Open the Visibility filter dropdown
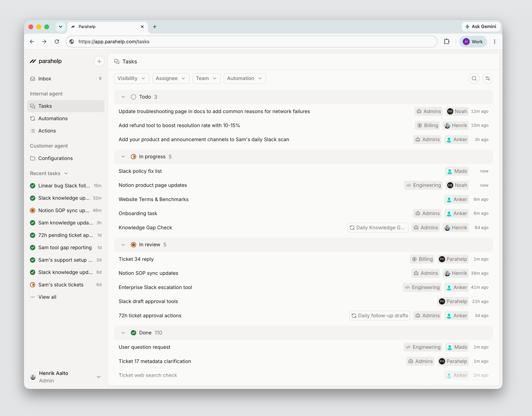532x416 pixels. (132, 78)
